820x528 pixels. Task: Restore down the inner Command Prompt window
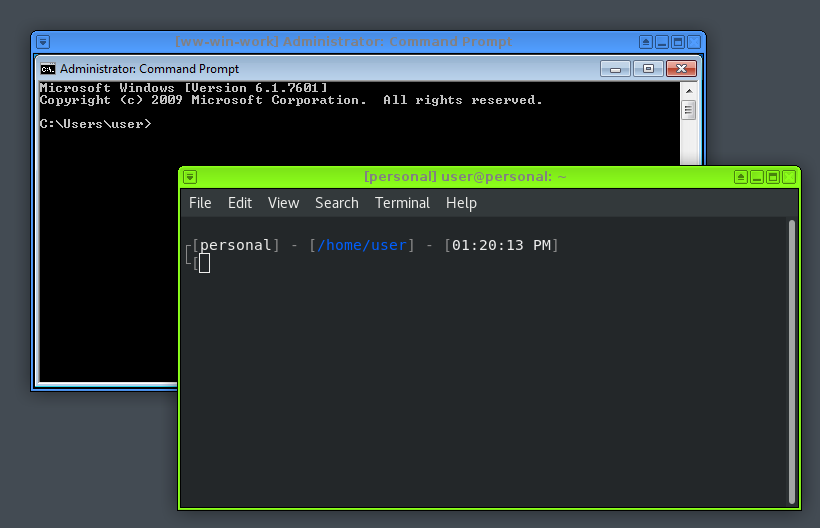[648, 69]
